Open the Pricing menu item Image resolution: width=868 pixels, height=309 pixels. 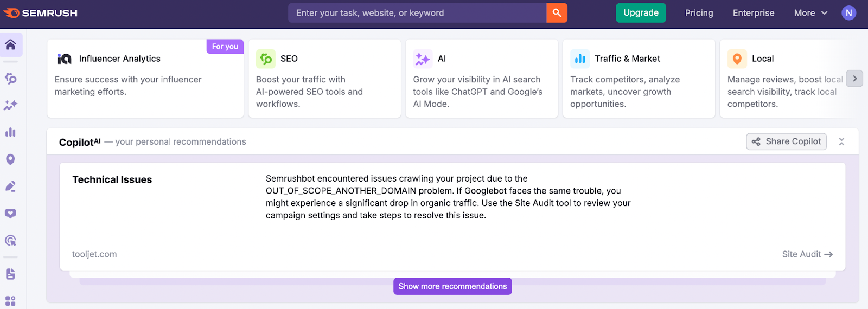pos(699,13)
